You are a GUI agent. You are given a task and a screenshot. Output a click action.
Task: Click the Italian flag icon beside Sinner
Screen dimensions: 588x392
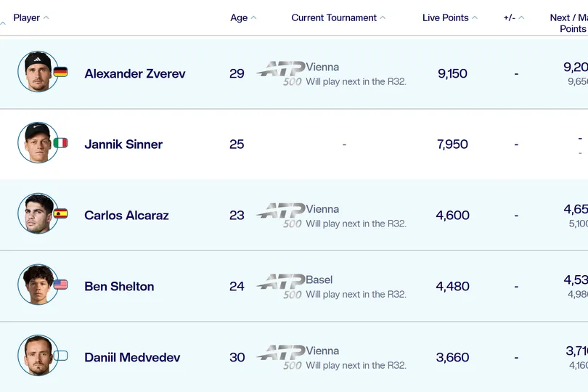pos(60,143)
